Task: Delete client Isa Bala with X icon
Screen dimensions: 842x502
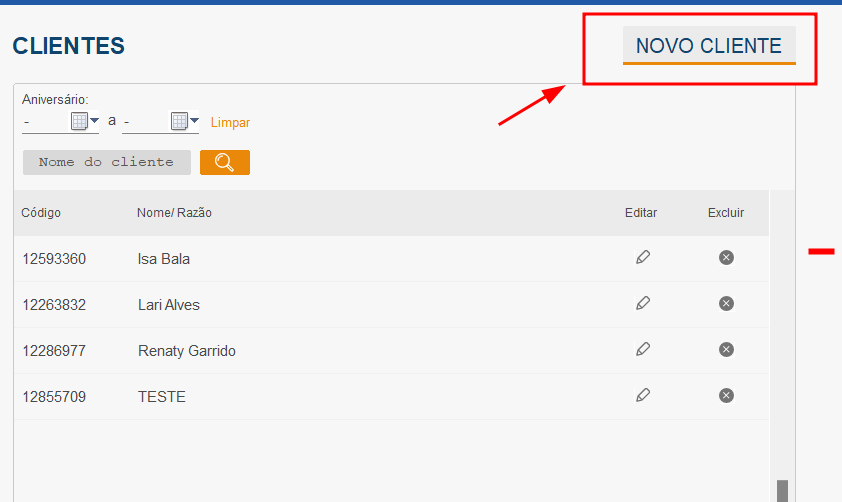Action: 726,258
